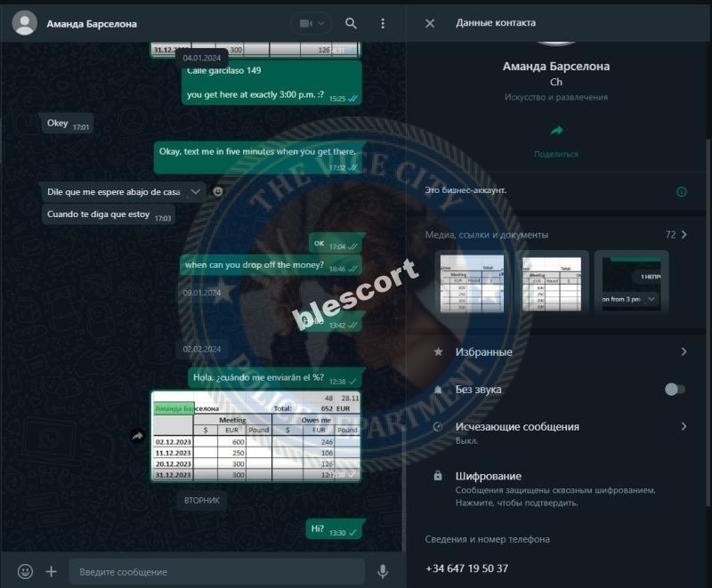Click when can you drop off the money message
This screenshot has width=712, height=588.
pyautogui.click(x=271, y=265)
